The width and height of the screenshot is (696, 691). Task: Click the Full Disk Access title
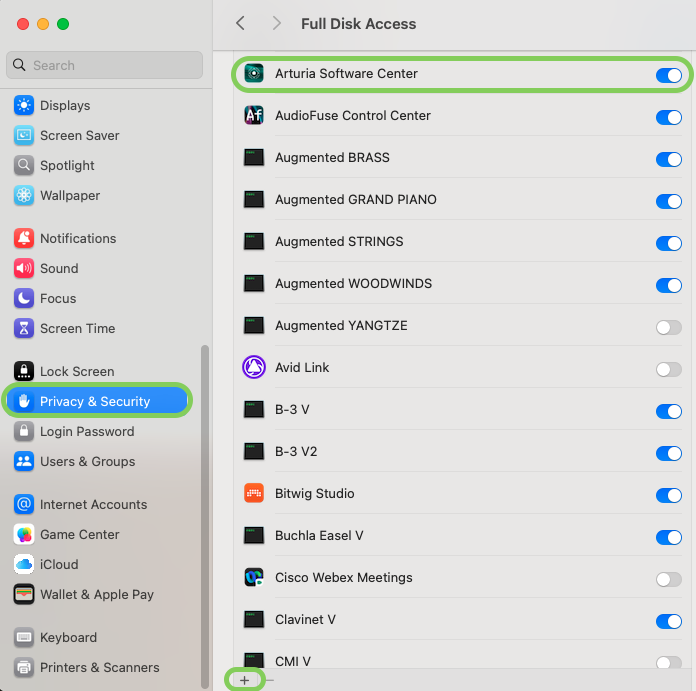point(359,24)
